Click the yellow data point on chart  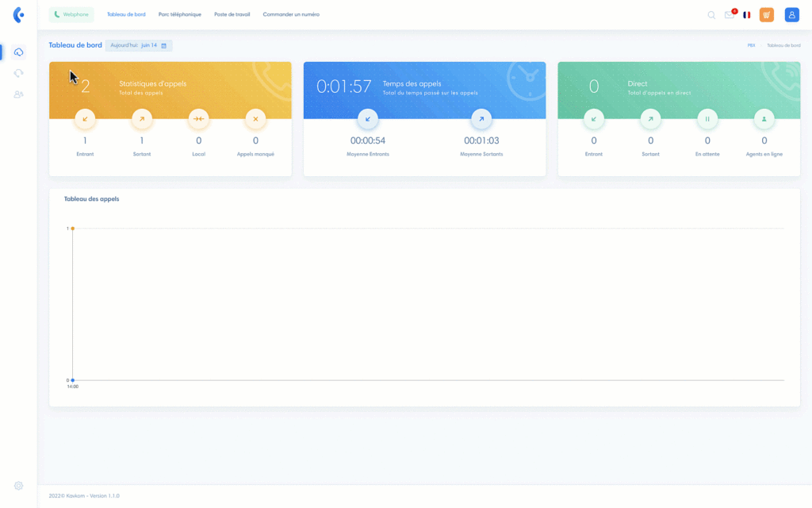[x=72, y=229]
